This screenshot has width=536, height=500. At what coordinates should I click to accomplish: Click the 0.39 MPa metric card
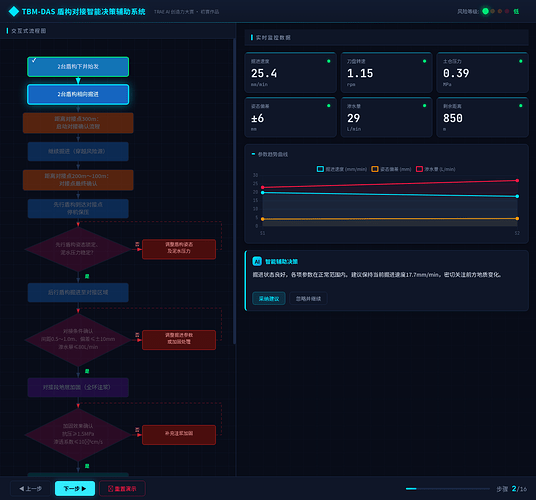tap(483, 72)
